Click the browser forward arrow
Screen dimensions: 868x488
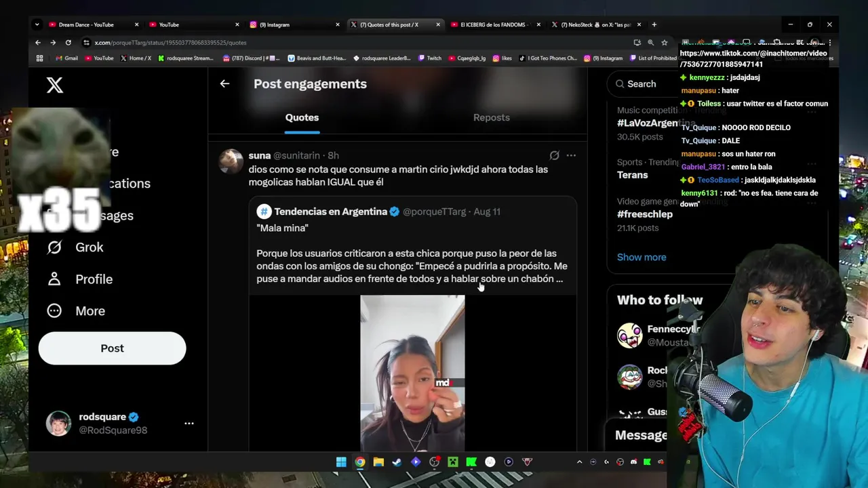[x=53, y=43]
